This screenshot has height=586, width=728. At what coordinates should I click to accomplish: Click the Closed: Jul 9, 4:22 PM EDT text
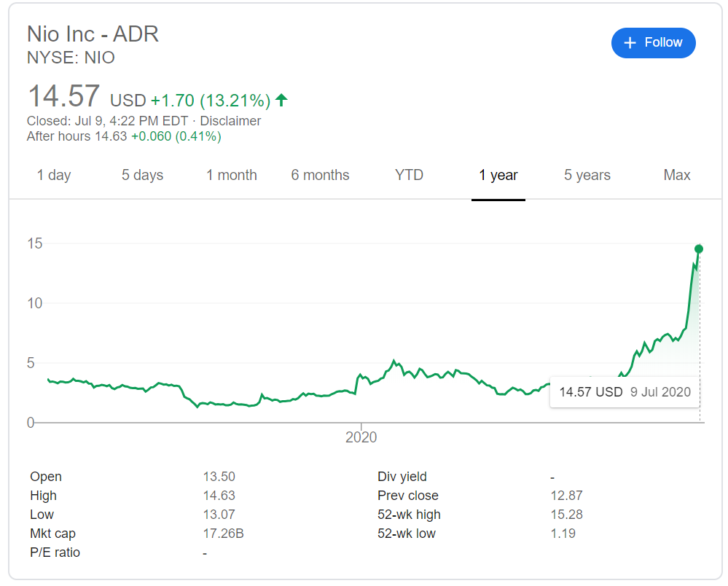tap(107, 121)
